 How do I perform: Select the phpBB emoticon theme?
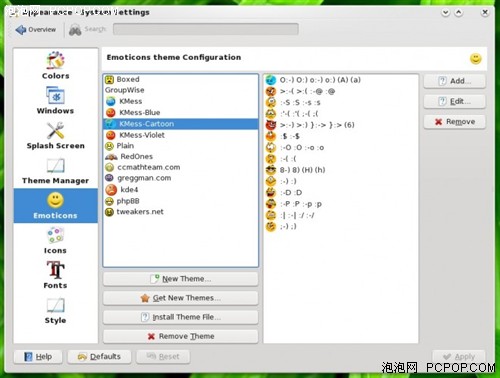(x=181, y=201)
